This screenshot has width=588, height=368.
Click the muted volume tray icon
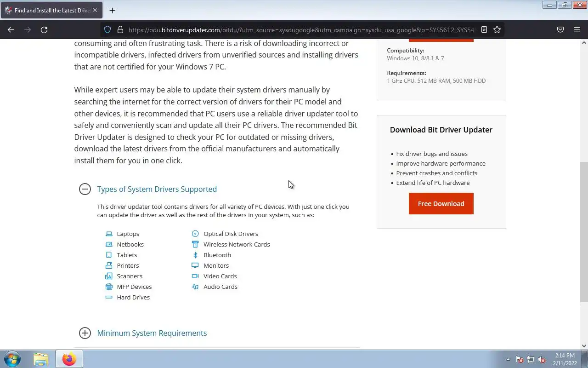542,359
